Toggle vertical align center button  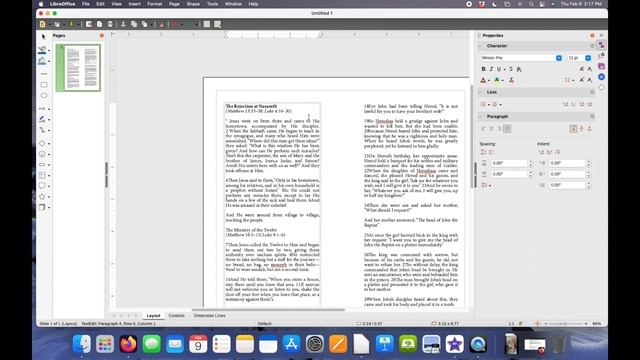point(582,129)
